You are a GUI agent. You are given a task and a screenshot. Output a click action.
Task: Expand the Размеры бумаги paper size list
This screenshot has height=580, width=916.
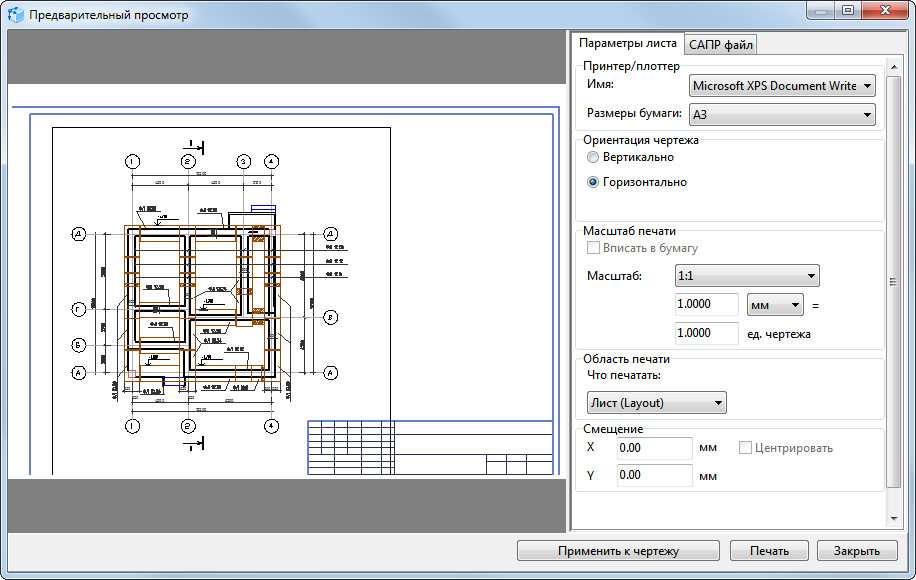(781, 115)
